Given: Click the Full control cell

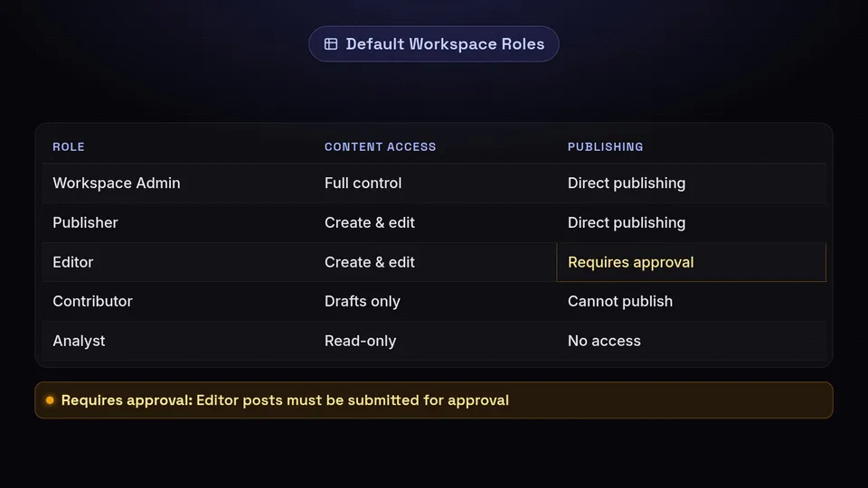Looking at the screenshot, I should 363,183.
